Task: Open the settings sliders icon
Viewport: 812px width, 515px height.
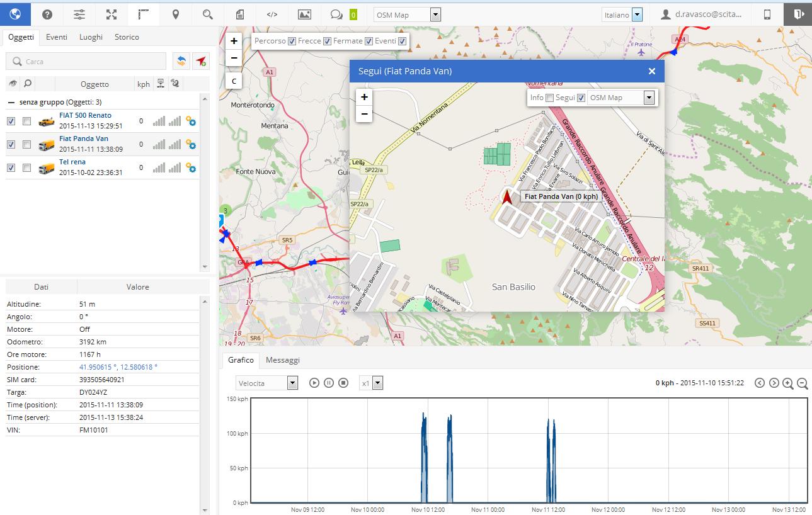Action: click(79, 14)
